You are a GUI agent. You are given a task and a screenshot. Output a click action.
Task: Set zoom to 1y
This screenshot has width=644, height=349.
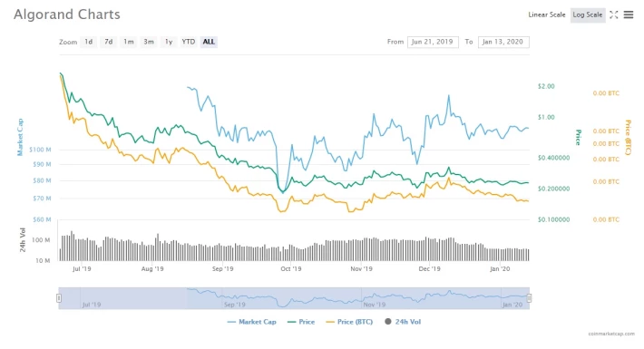coord(169,42)
